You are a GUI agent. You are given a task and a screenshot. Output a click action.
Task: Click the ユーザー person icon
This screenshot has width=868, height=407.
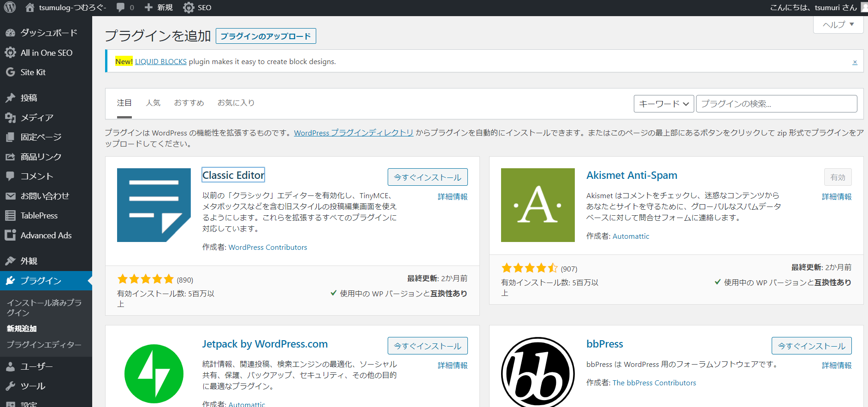[10, 366]
